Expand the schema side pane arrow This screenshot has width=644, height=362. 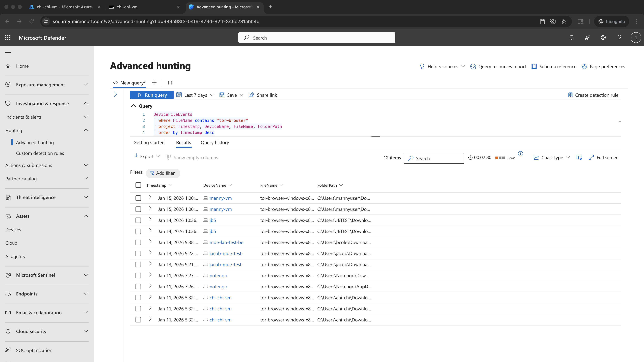click(116, 94)
